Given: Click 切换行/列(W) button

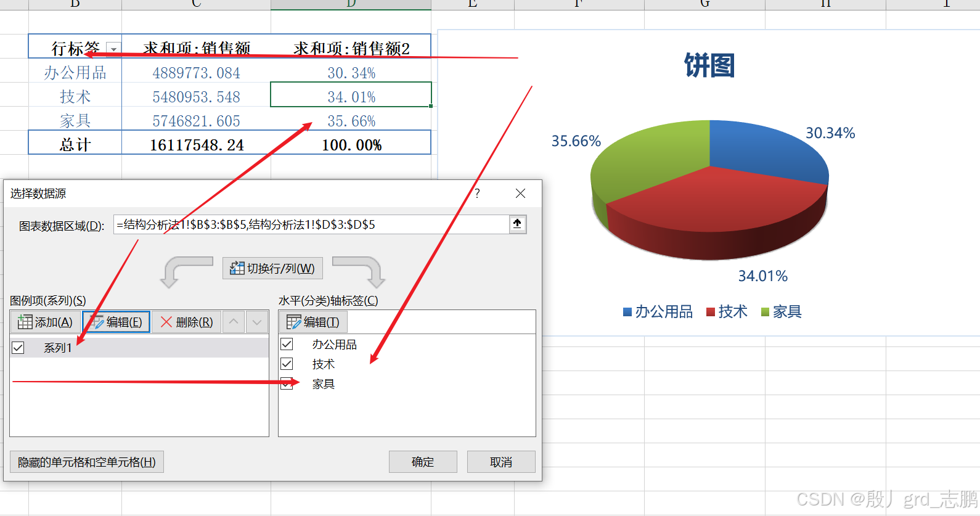Looking at the screenshot, I should click(272, 268).
